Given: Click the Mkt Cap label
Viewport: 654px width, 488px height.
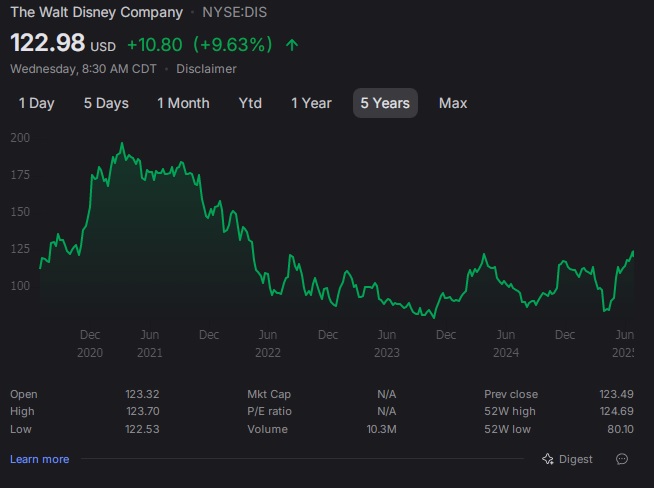Looking at the screenshot, I should tap(269, 394).
